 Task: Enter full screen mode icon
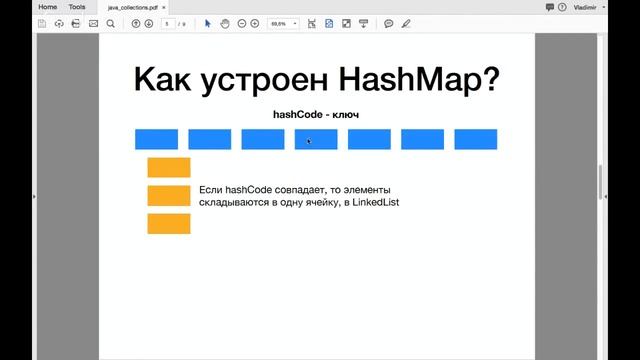pyautogui.click(x=346, y=24)
